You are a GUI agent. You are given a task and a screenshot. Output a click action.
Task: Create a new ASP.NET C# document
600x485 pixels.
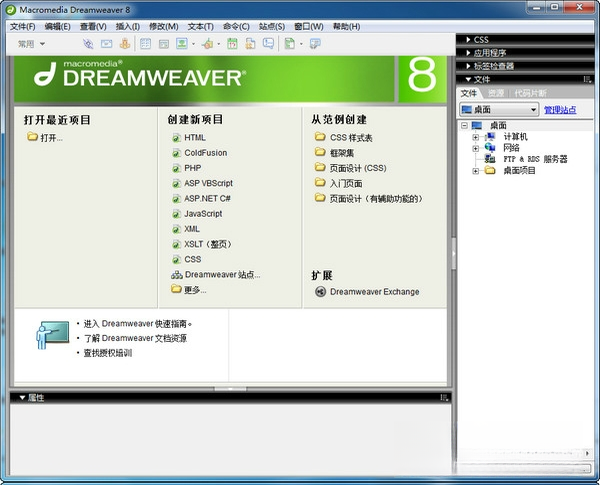pos(201,199)
